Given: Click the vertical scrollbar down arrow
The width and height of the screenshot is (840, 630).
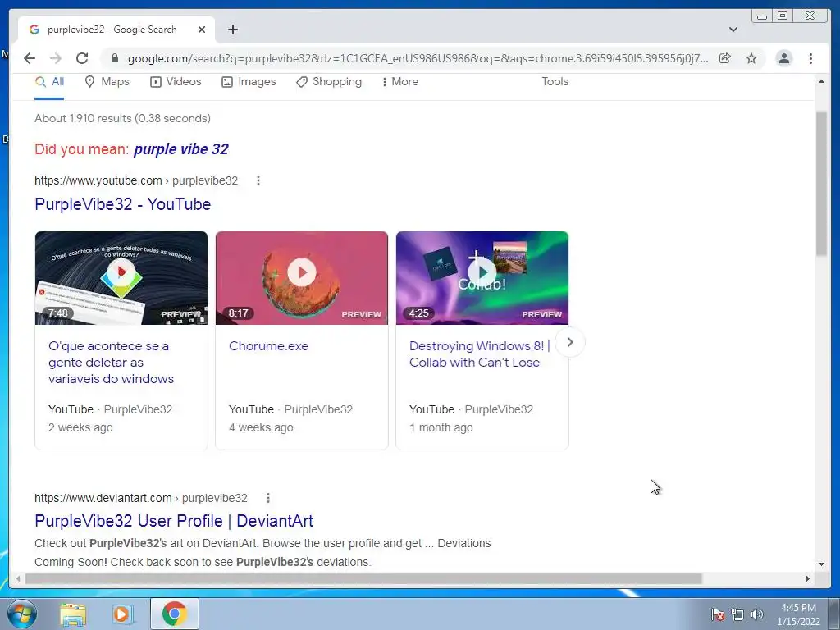Looking at the screenshot, I should [821, 564].
